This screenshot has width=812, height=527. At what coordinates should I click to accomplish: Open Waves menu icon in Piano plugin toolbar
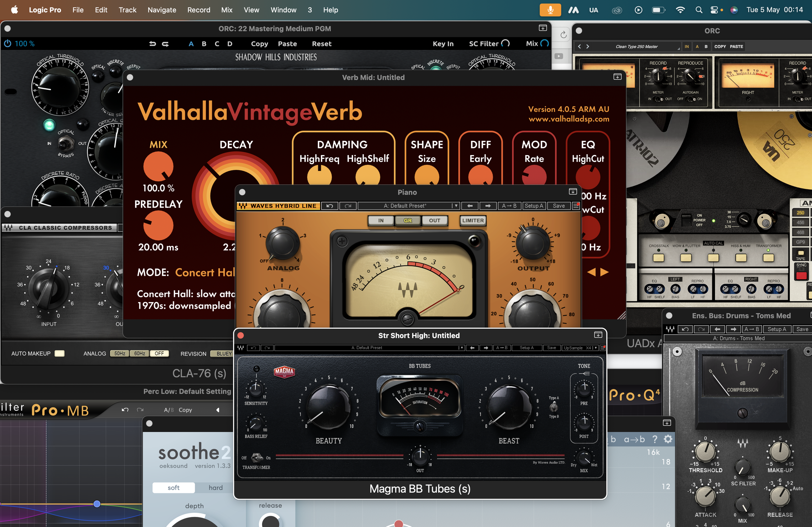coord(576,206)
